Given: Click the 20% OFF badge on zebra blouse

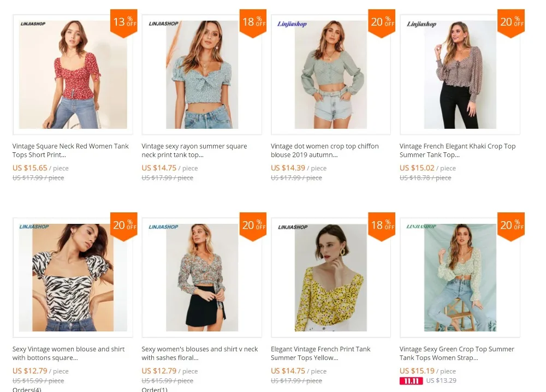Looking at the screenshot, I should (x=123, y=226).
